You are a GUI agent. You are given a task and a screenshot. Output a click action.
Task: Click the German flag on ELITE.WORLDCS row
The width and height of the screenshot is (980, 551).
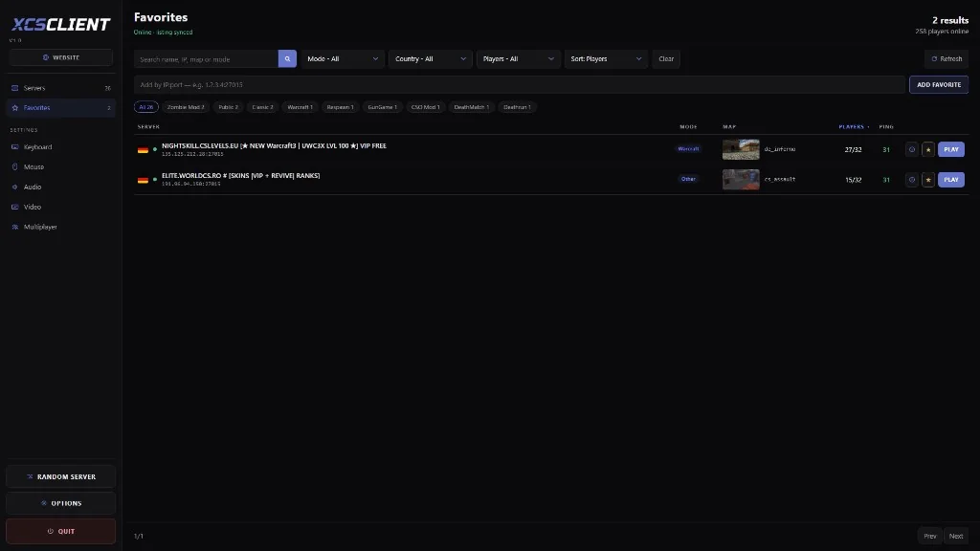point(144,180)
